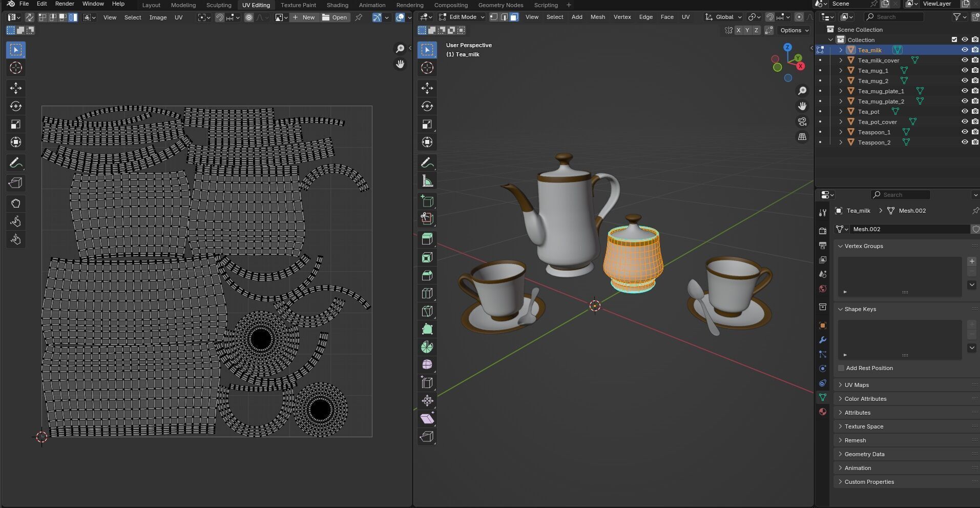Select the Bevel tool
Viewport: 980px width, 508px height.
[x=427, y=275]
